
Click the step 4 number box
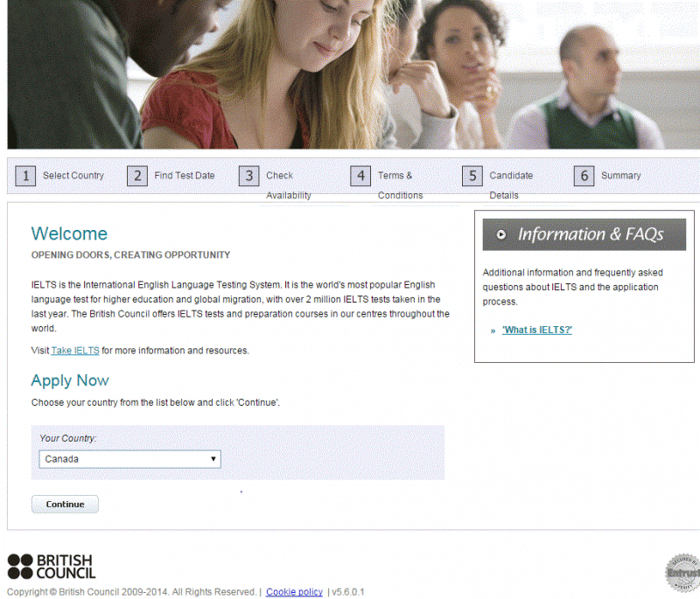point(360,176)
